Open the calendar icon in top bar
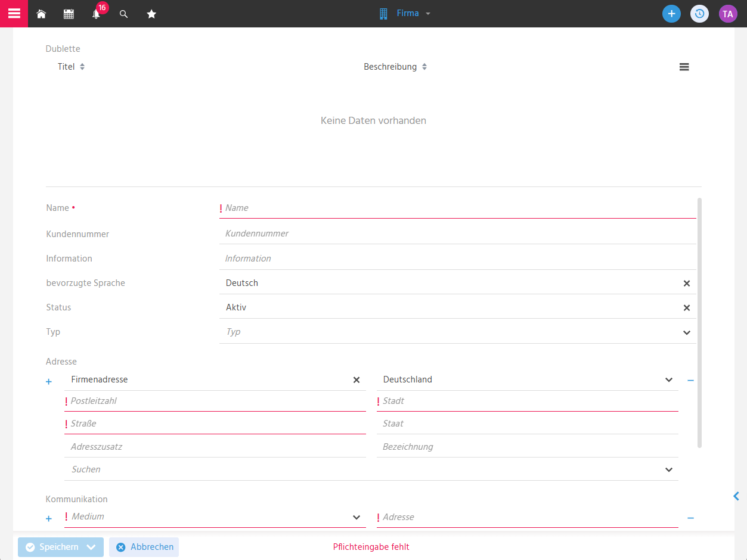 (x=69, y=14)
